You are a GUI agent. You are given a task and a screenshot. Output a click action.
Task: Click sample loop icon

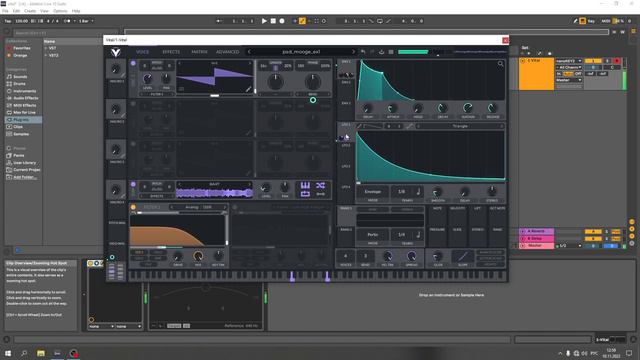(x=305, y=194)
